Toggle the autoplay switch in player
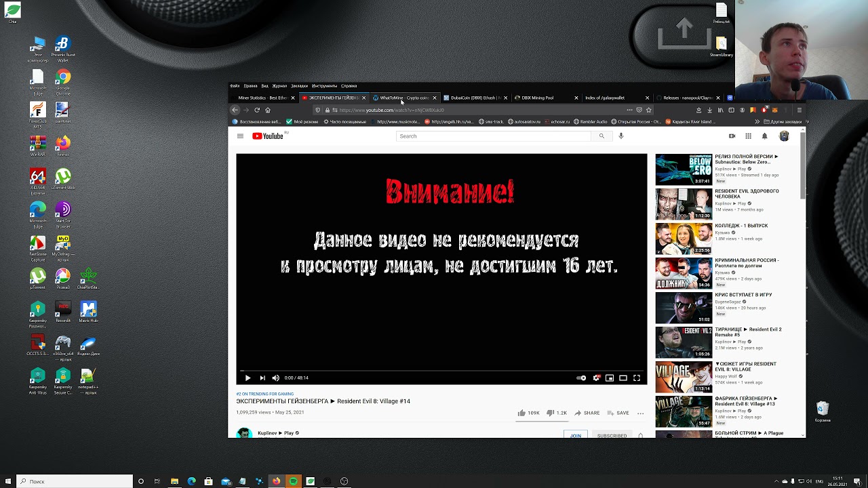The width and height of the screenshot is (868, 488). coord(581,378)
